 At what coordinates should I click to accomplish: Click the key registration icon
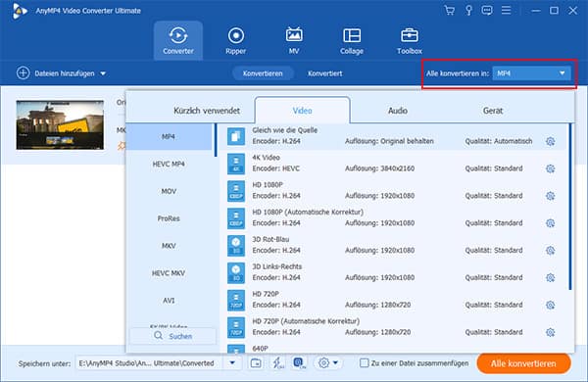pos(468,10)
